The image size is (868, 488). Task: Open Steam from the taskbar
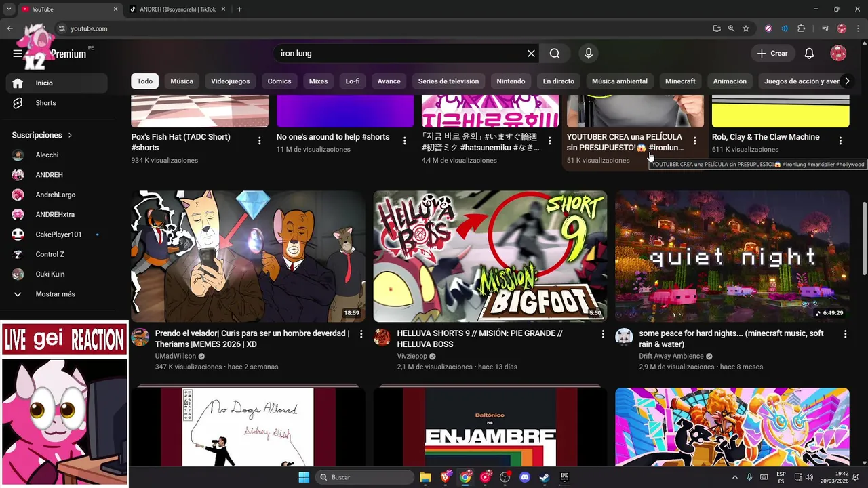tap(544, 477)
